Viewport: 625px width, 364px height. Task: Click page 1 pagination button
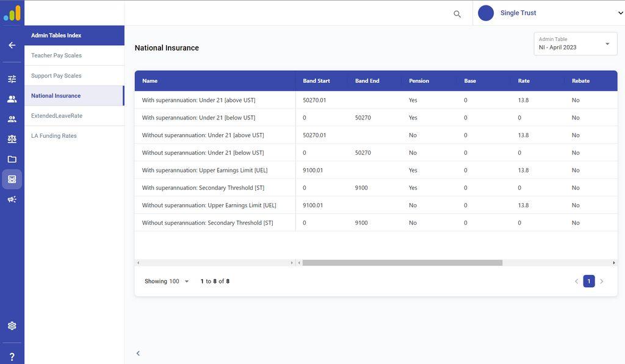[589, 281]
